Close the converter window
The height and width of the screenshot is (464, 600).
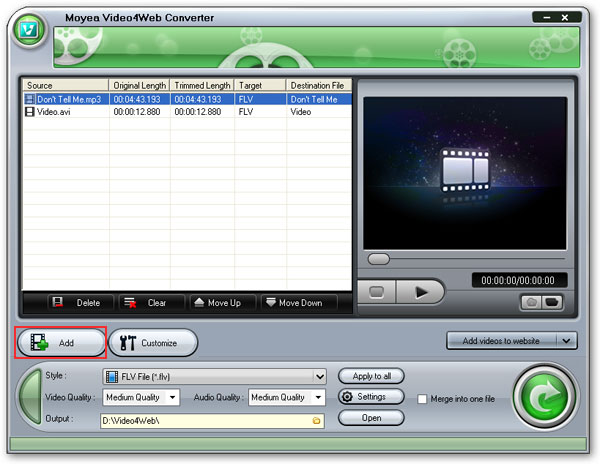[x=565, y=17]
